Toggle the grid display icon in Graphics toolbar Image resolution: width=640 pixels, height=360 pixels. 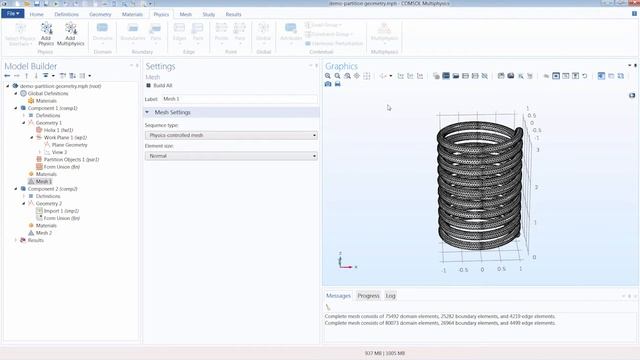[367, 76]
